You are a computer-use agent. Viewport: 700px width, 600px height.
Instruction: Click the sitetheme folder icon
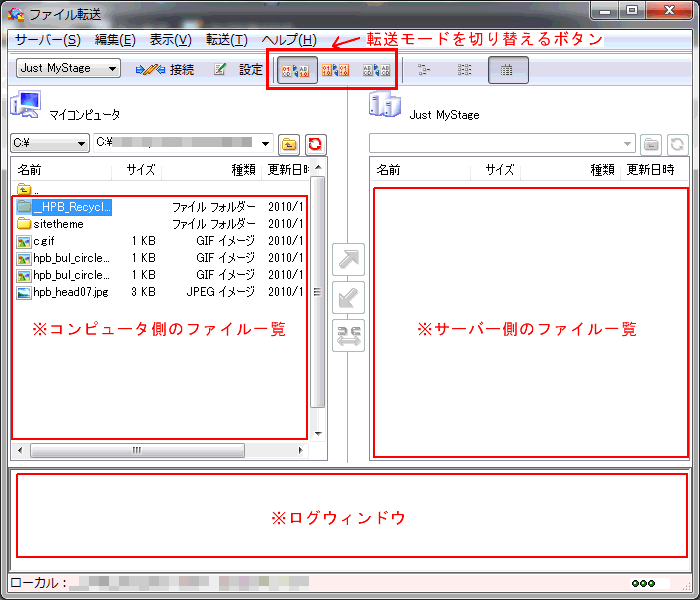pyautogui.click(x=24, y=224)
